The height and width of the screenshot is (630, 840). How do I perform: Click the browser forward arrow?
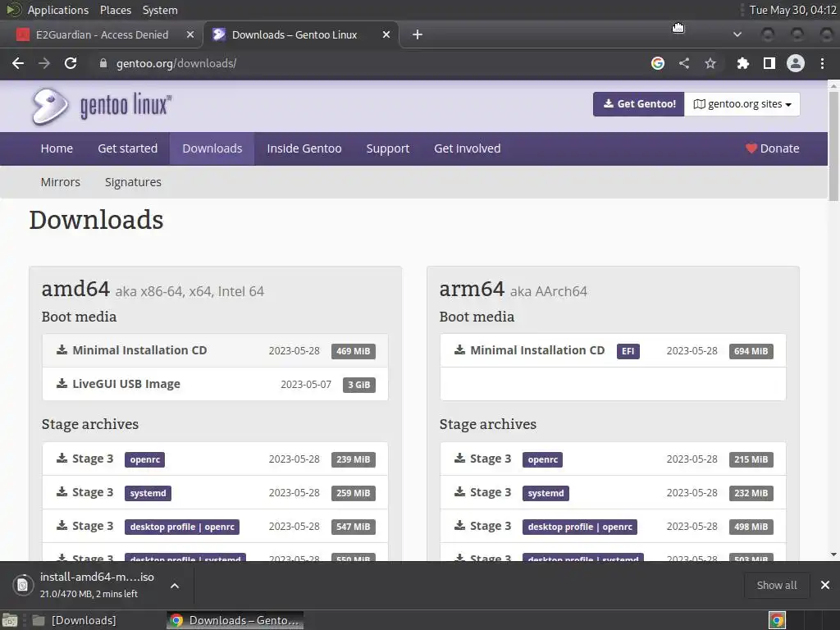pos(44,63)
